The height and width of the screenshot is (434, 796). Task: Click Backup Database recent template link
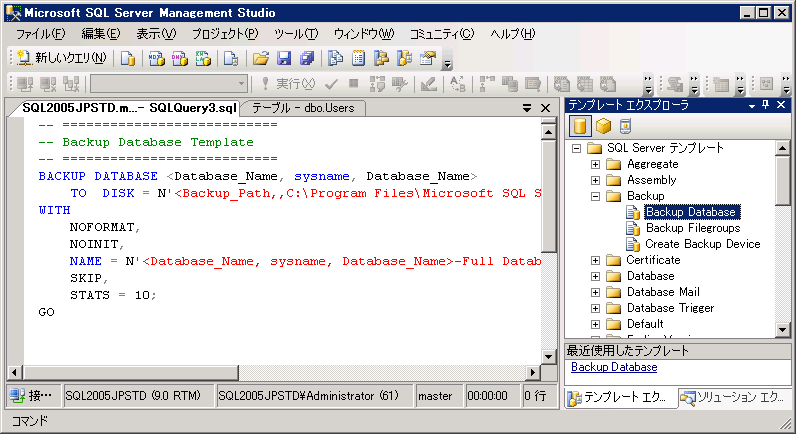point(614,367)
